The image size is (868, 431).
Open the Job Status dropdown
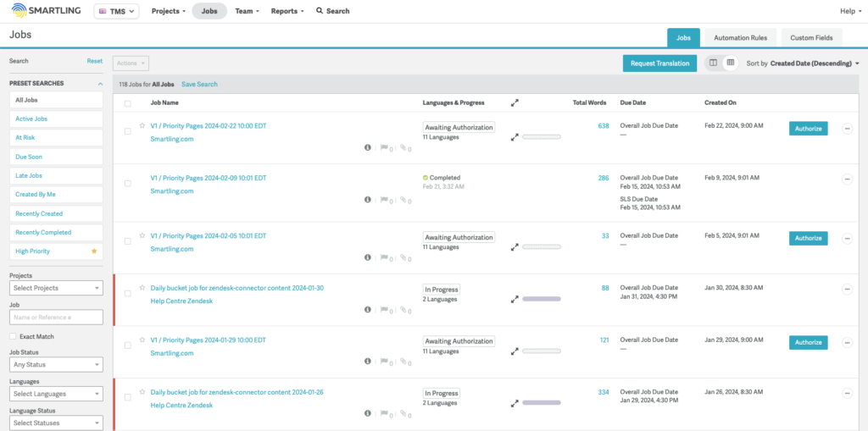(x=57, y=365)
